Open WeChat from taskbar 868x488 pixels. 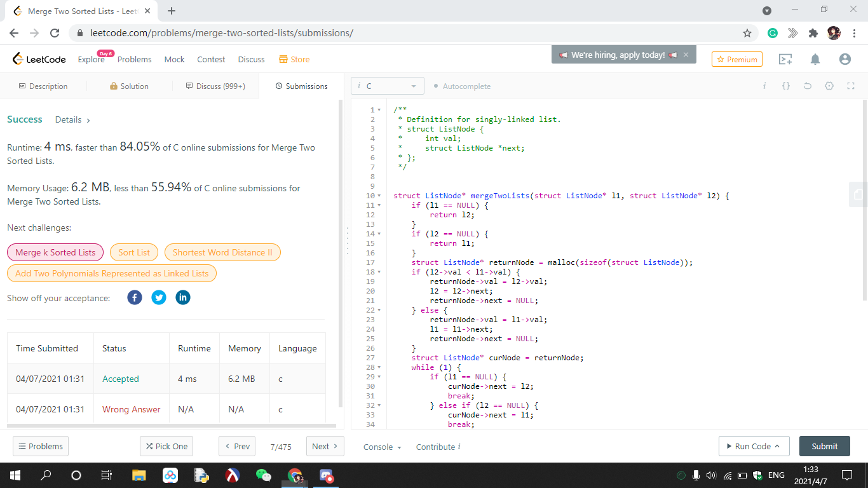click(x=263, y=475)
